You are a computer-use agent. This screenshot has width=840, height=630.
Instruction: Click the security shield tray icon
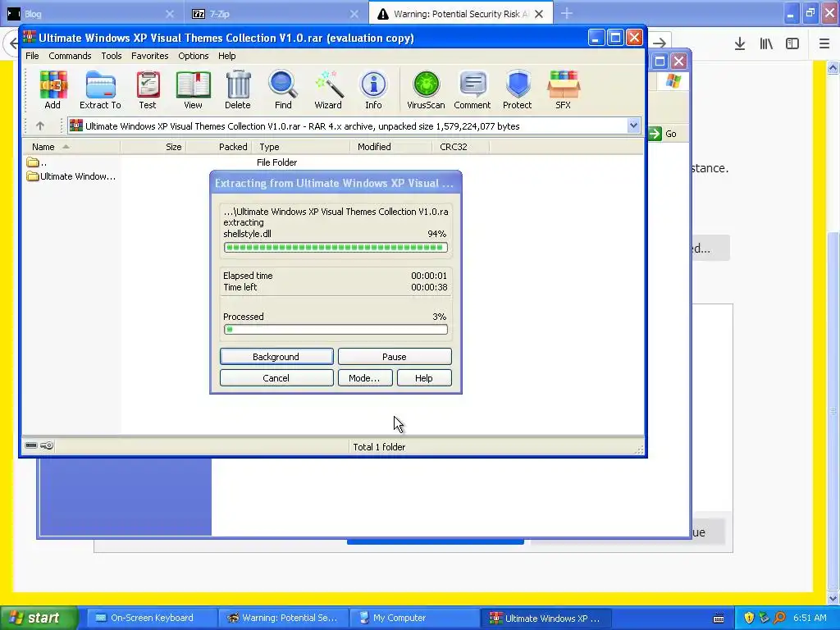click(749, 618)
